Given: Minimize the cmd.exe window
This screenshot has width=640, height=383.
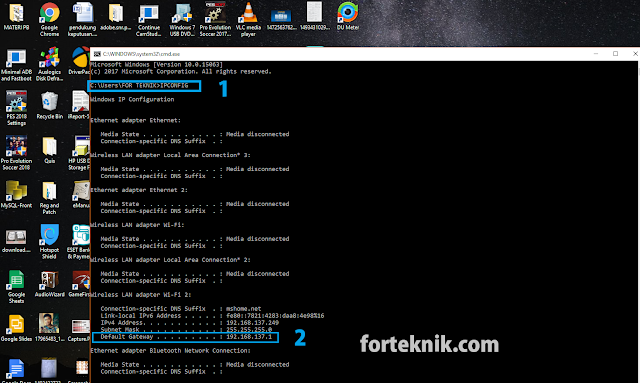Looking at the screenshot, I should point(596,54).
